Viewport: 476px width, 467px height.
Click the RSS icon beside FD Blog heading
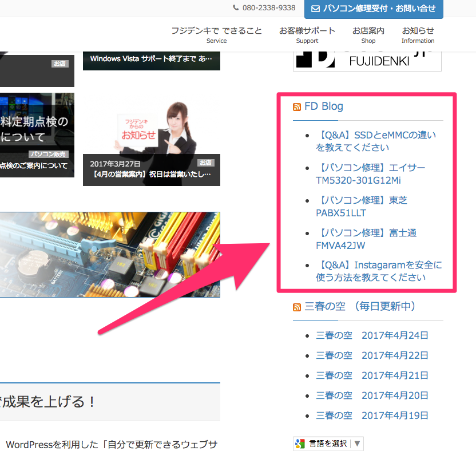tap(297, 107)
